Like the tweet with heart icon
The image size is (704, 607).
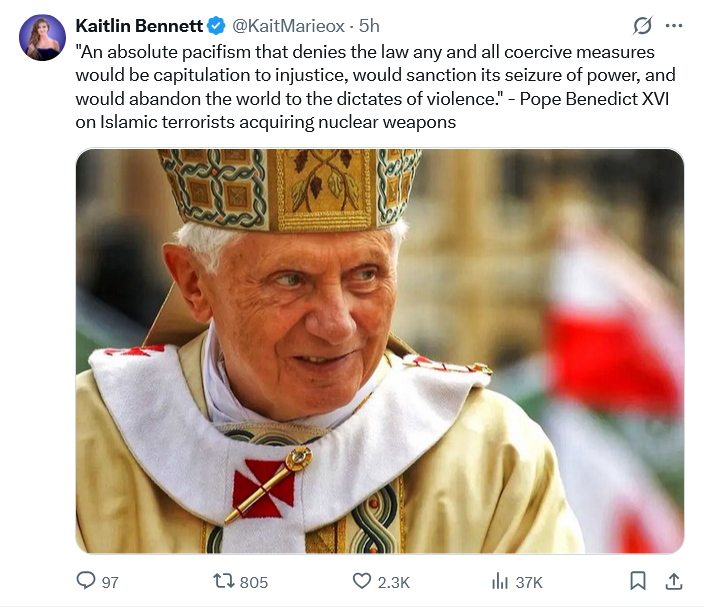pyautogui.click(x=362, y=581)
